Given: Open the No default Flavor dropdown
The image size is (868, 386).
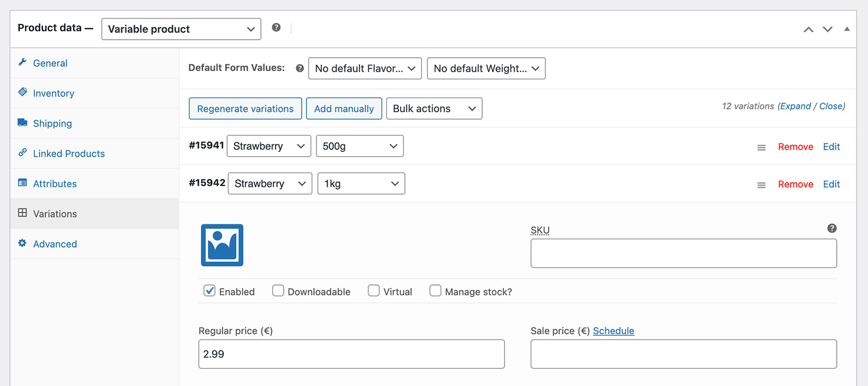Looking at the screenshot, I should coord(365,68).
